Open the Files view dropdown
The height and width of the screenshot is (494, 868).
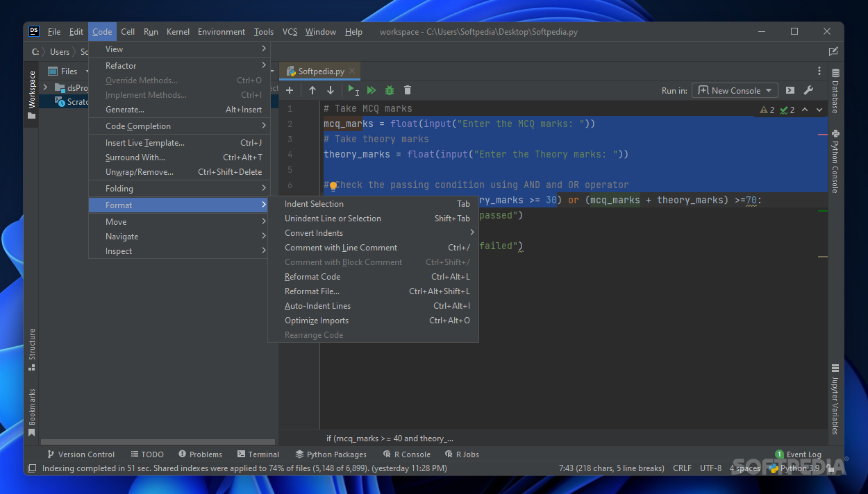(69, 71)
